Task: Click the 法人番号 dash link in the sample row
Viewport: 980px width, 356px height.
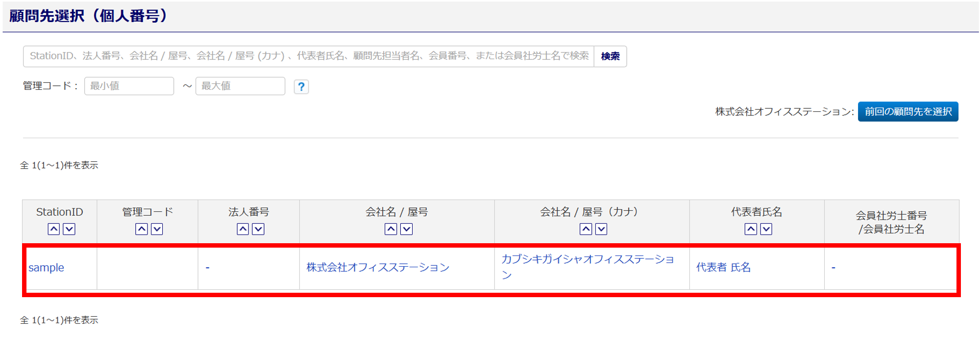Action: click(208, 268)
